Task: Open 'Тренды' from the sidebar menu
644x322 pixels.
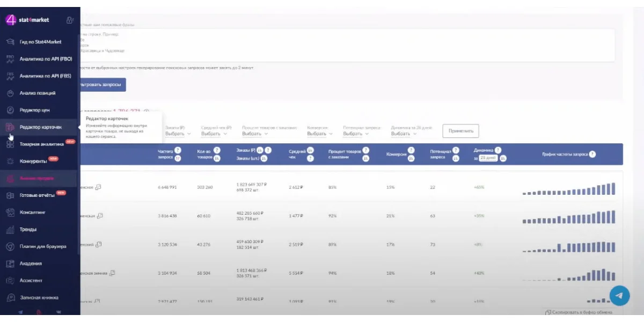Action: coord(28,229)
